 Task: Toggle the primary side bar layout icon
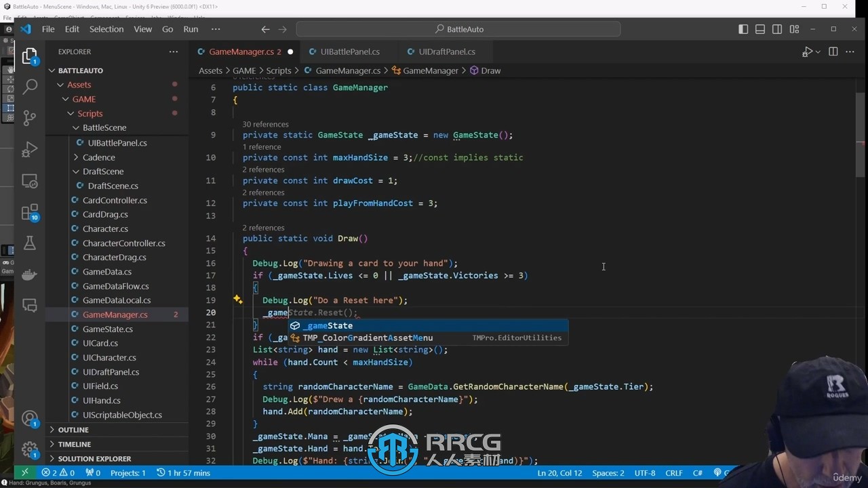click(743, 29)
